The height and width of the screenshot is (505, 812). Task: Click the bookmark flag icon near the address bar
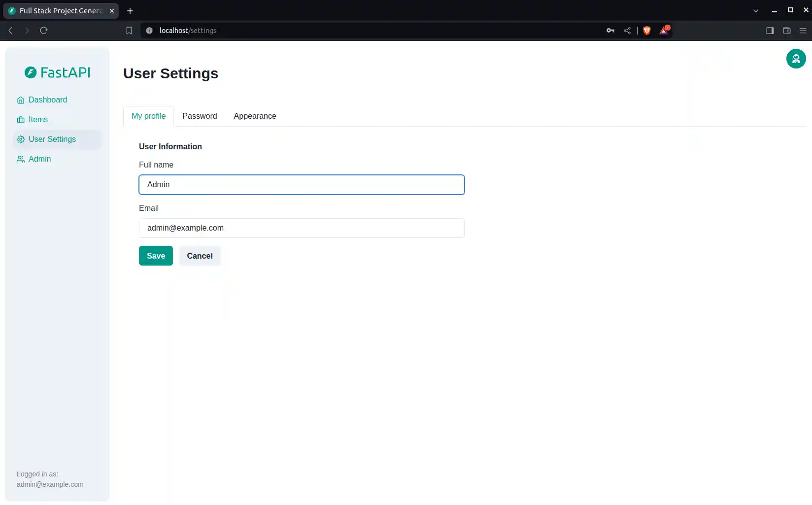(x=129, y=30)
